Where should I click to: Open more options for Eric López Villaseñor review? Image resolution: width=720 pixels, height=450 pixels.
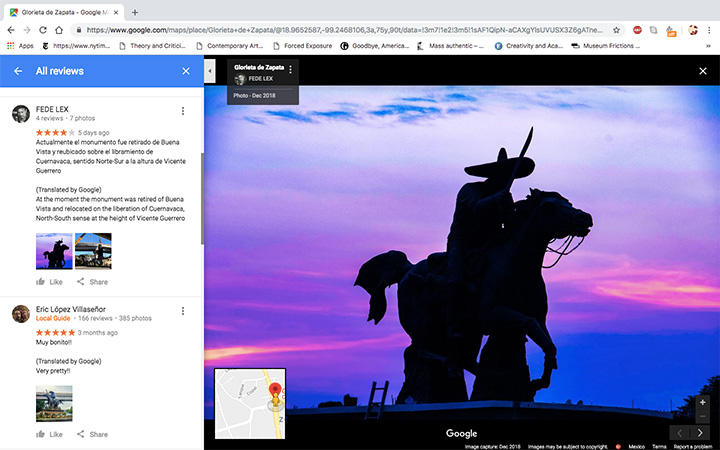(x=183, y=311)
